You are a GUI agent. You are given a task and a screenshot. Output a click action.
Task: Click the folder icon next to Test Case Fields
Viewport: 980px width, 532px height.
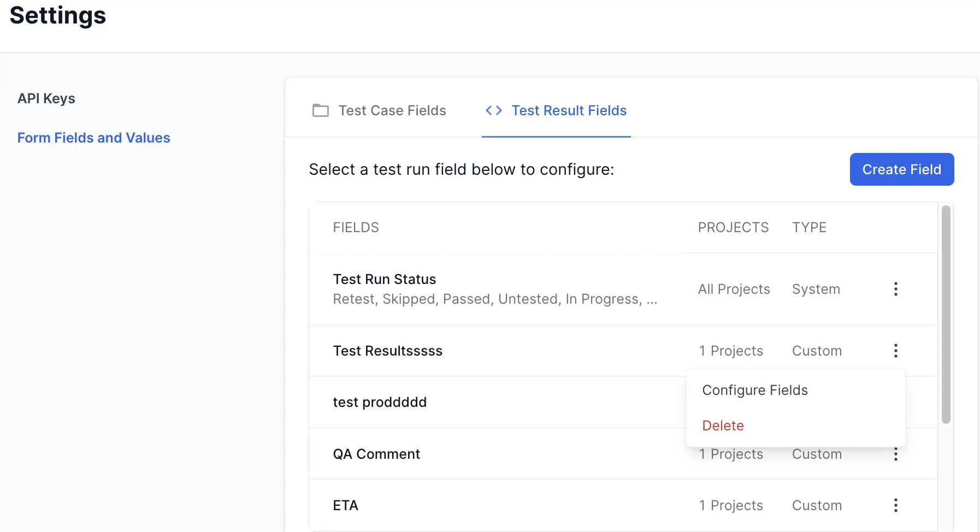click(321, 110)
